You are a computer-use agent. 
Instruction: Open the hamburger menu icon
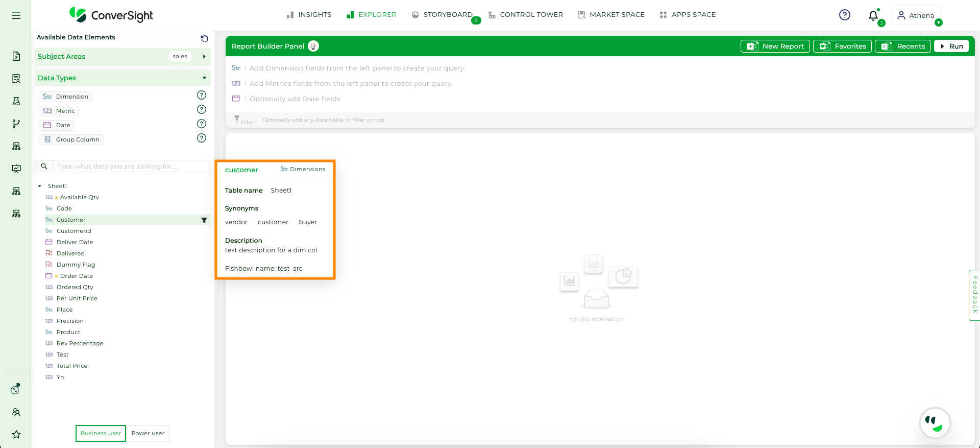click(x=16, y=15)
